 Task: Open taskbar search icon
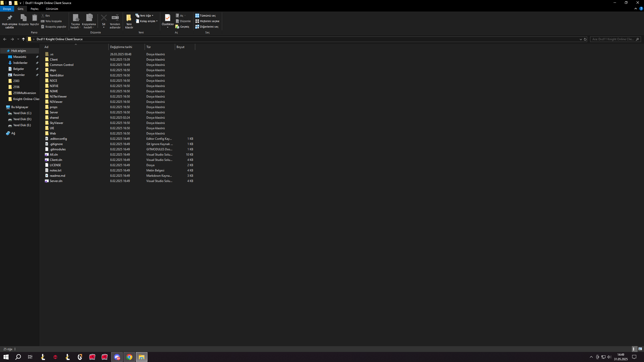click(18, 357)
